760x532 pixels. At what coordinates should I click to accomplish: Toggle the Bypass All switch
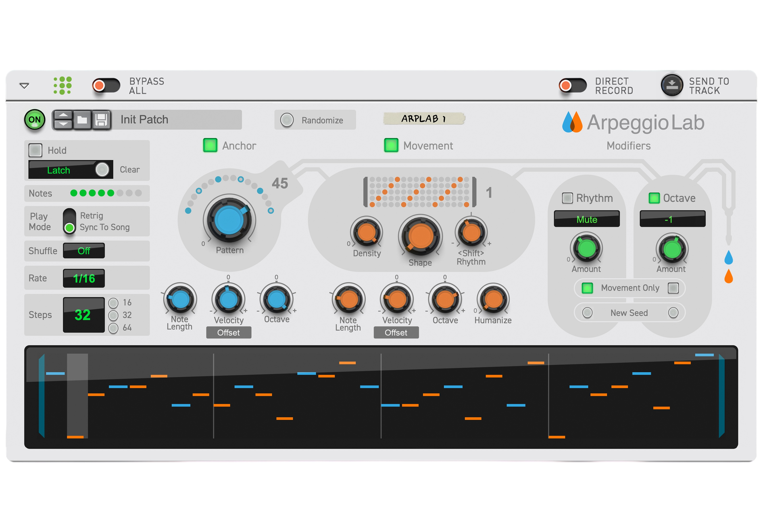pyautogui.click(x=106, y=86)
